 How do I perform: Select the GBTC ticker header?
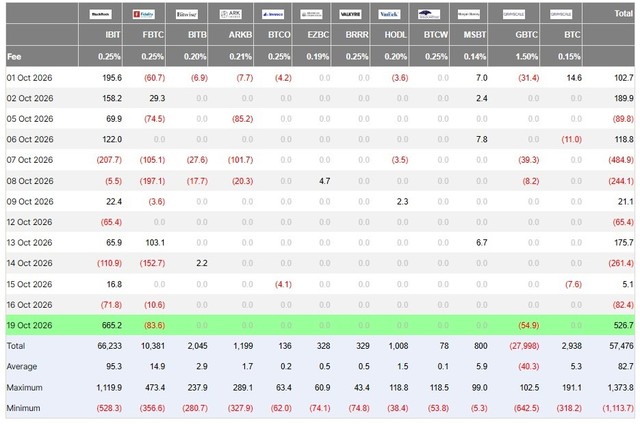click(526, 35)
